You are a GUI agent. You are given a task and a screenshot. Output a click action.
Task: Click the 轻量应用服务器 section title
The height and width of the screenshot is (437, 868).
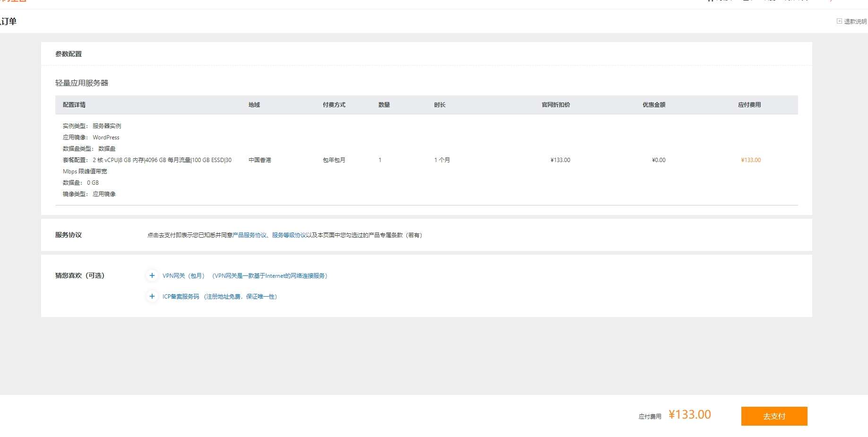pos(82,83)
